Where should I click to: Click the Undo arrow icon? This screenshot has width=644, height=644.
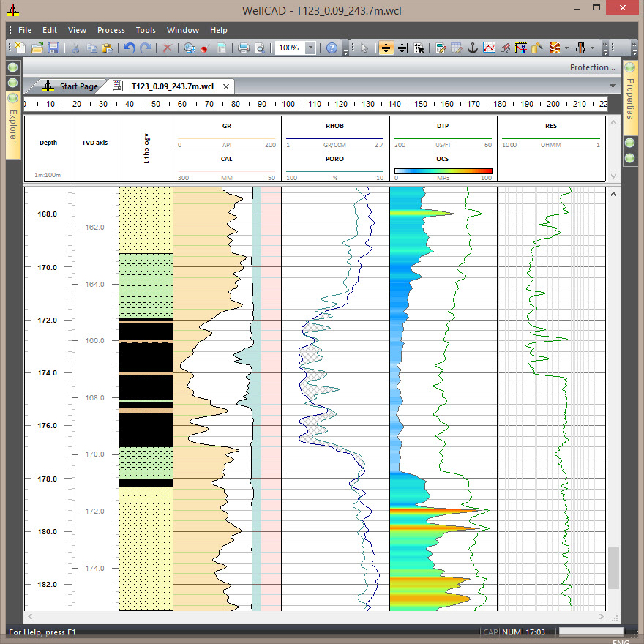click(x=129, y=48)
